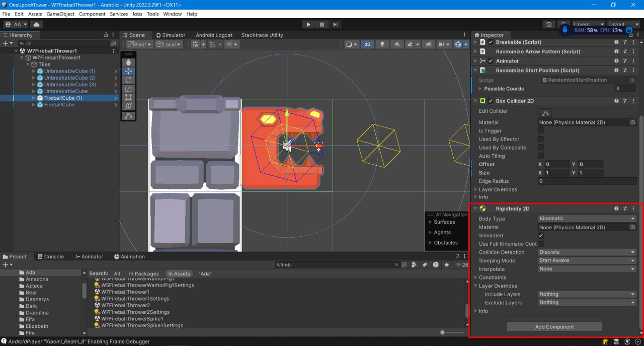Toggle scene visibility eye icon in toolbar
The width and height of the screenshot is (644, 346).
click(429, 44)
